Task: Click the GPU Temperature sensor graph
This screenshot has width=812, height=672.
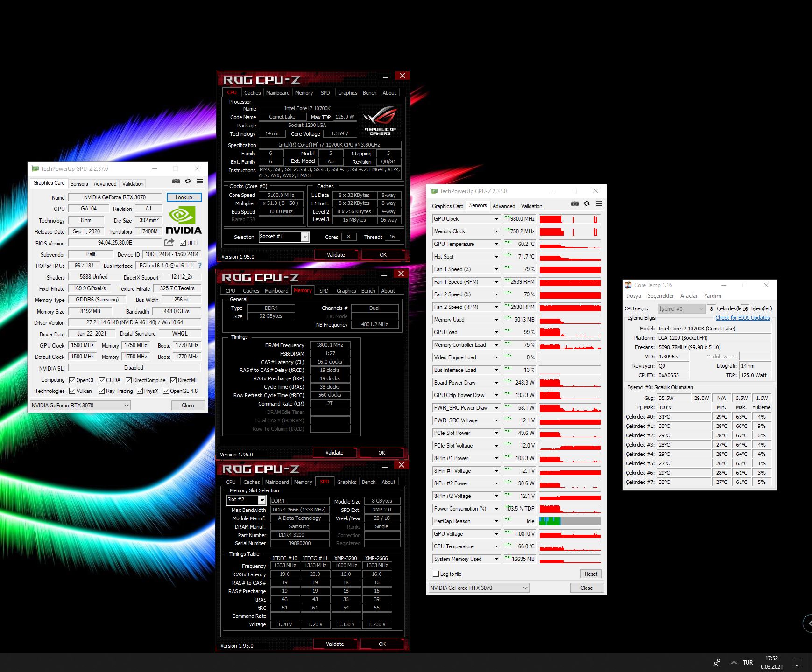Action: (x=570, y=244)
